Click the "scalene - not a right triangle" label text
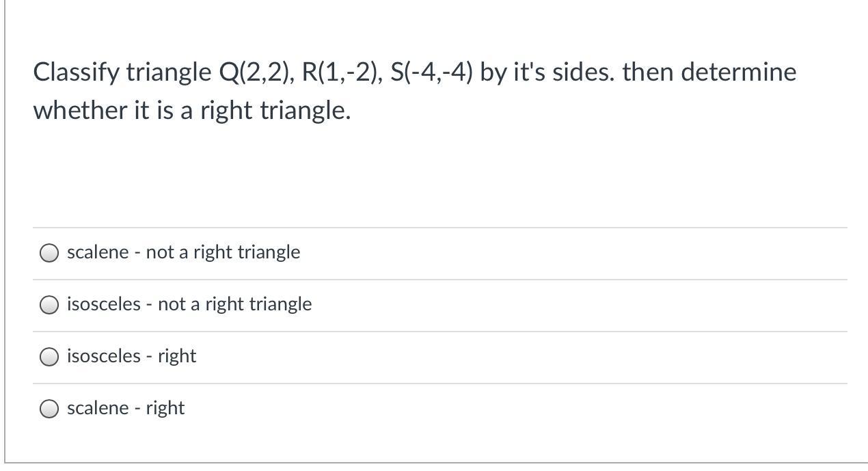Image resolution: width=868 pixels, height=471 pixels. click(x=183, y=252)
